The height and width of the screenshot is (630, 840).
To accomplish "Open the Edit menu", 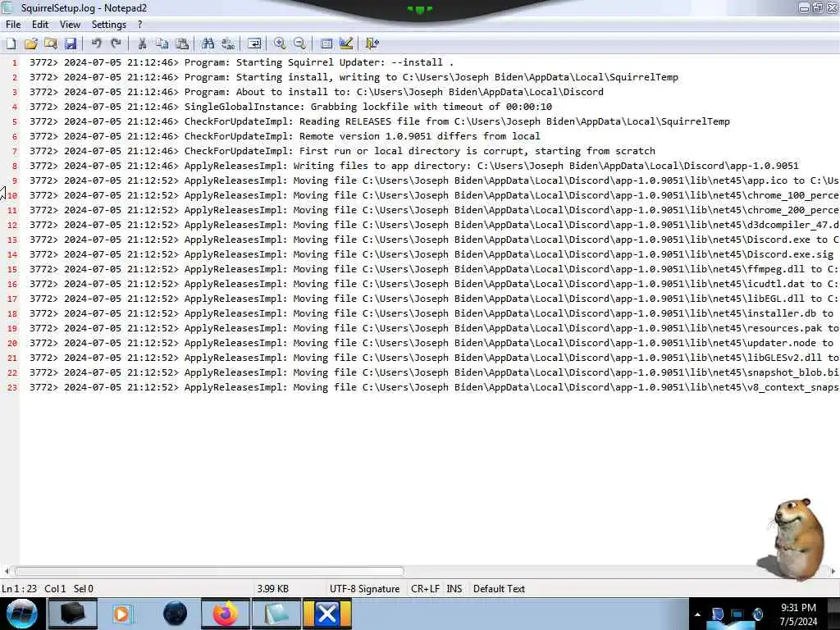I will tap(39, 25).
